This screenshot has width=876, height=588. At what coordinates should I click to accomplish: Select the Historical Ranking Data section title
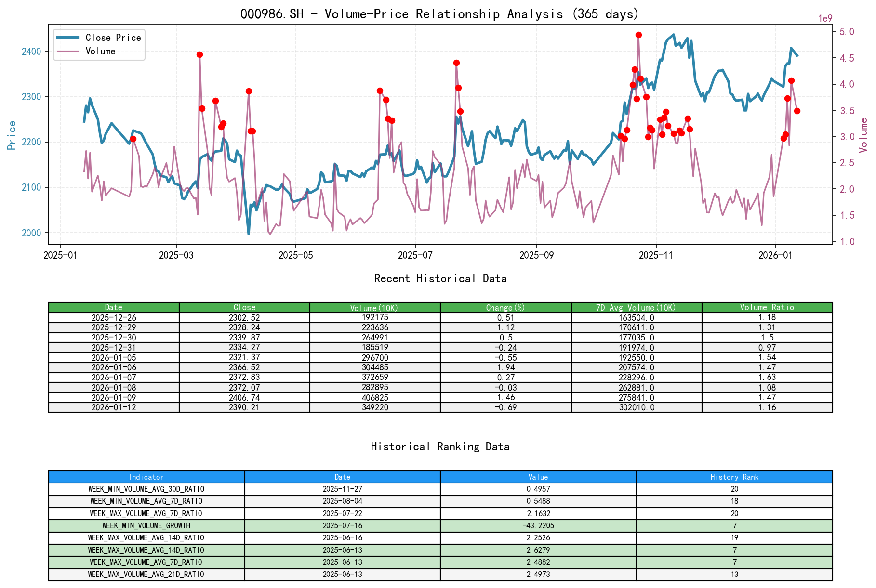point(440,446)
